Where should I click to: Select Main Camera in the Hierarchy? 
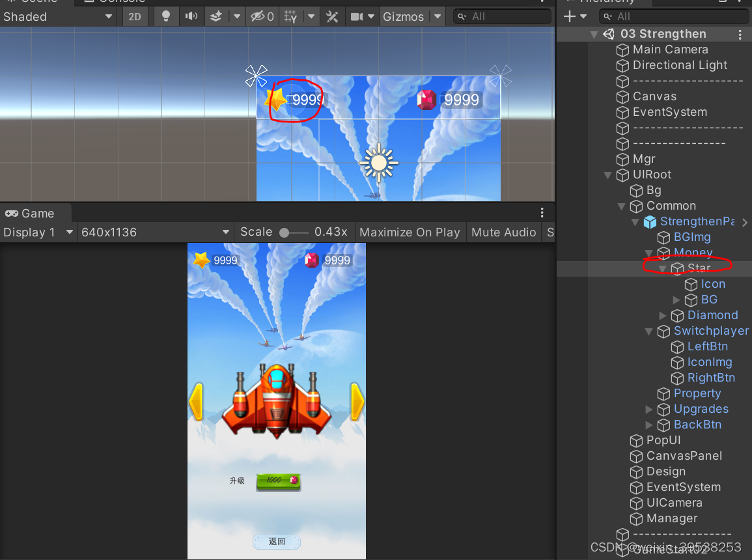[670, 49]
